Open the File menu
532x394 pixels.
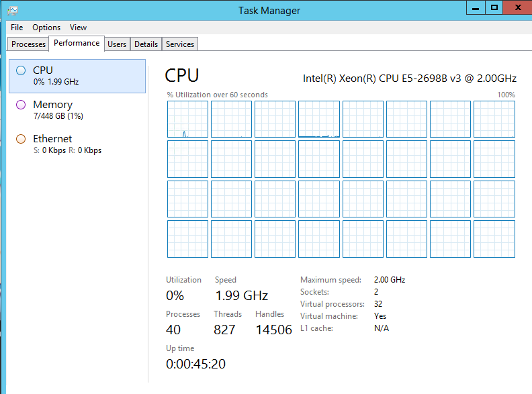click(x=17, y=28)
